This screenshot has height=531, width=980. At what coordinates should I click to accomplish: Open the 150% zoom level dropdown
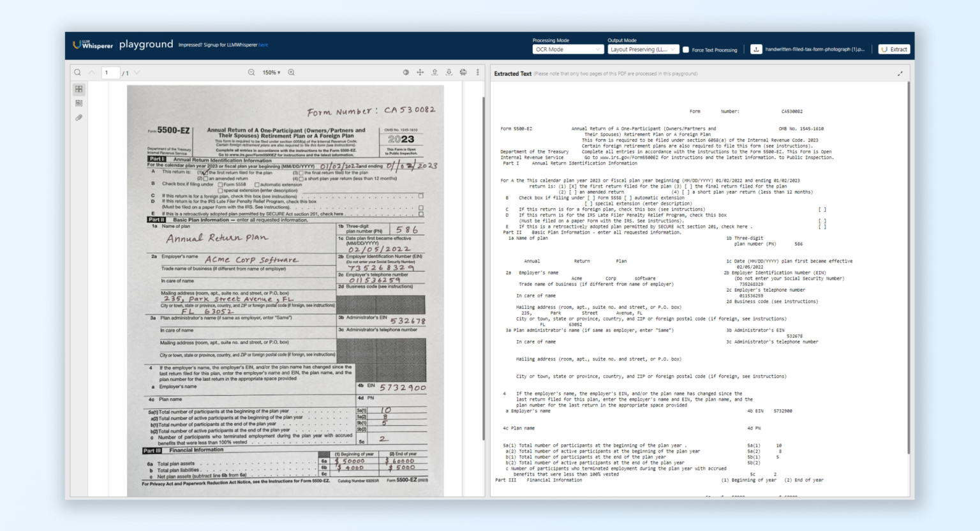point(272,72)
